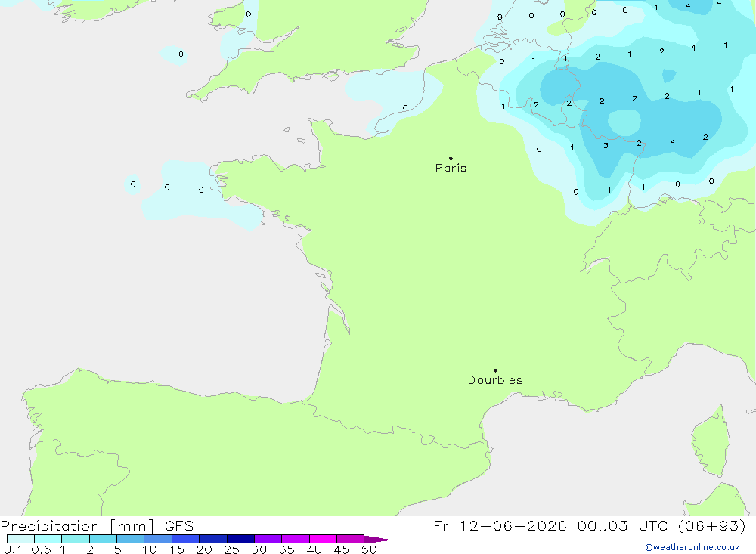The height and width of the screenshot is (554, 756).
Task: Click the purple above-50 legend arrow tip
Action: pos(379,540)
